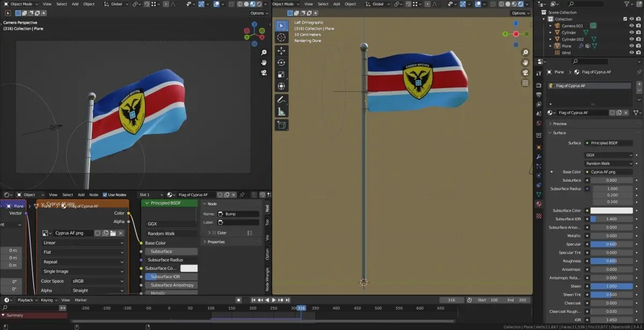Open the Material properties tab
644x330 pixels.
[539, 204]
